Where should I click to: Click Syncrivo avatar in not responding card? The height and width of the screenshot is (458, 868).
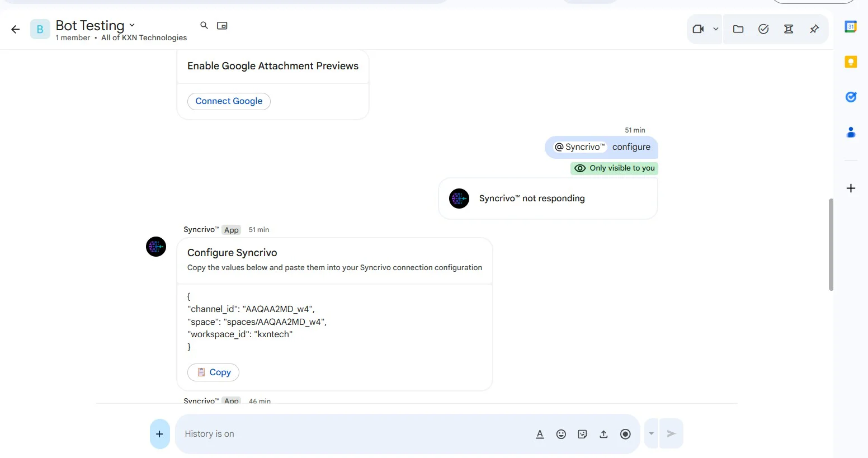[x=459, y=199]
